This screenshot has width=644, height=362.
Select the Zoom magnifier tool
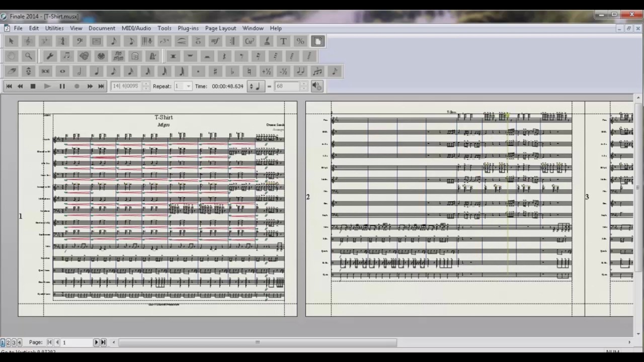(x=28, y=56)
